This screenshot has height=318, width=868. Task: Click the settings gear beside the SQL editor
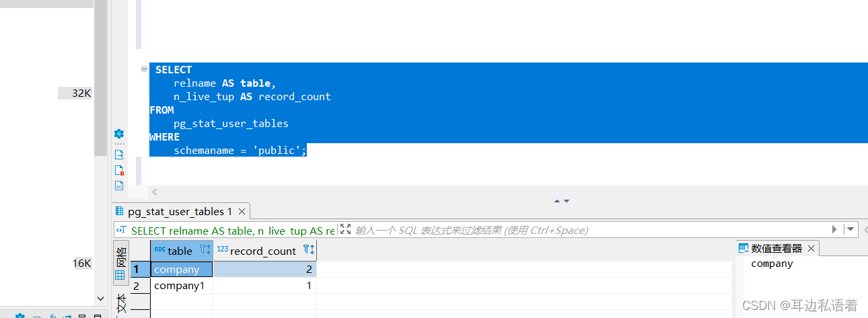point(119,134)
